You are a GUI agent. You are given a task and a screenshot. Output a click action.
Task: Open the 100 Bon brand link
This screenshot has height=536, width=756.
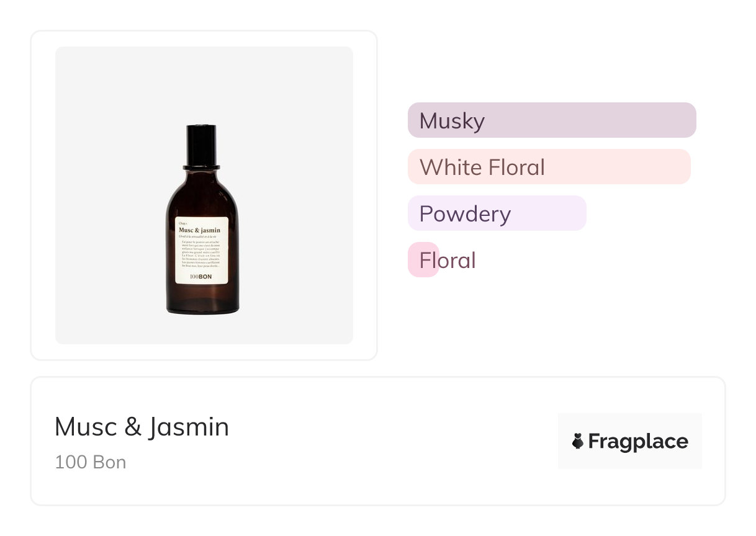tap(91, 462)
